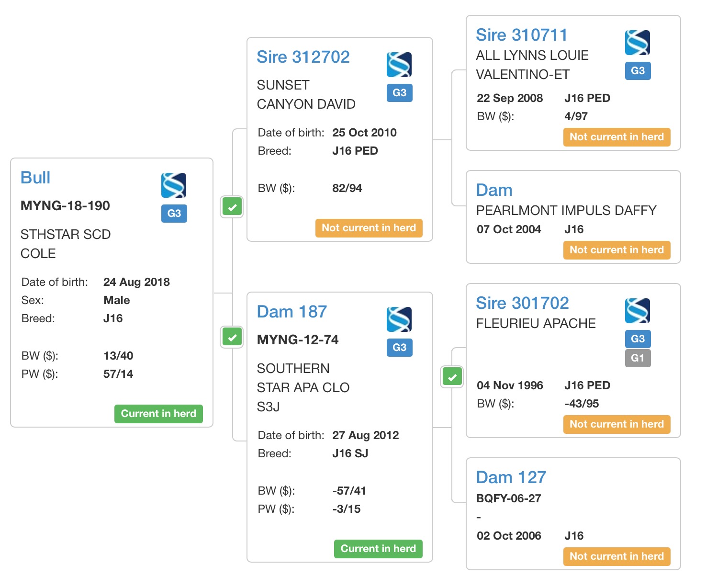Click Current in herd badge on Bull card
The width and height of the screenshot is (706, 588).
[158, 414]
